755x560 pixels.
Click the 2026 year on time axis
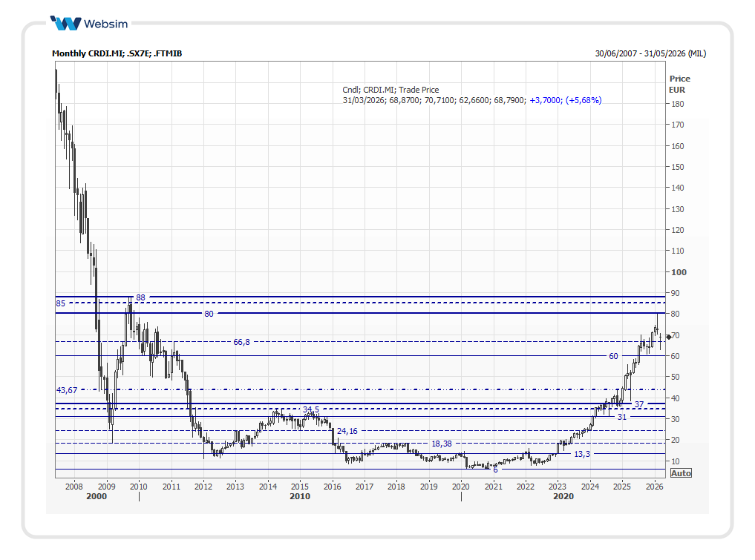[654, 487]
